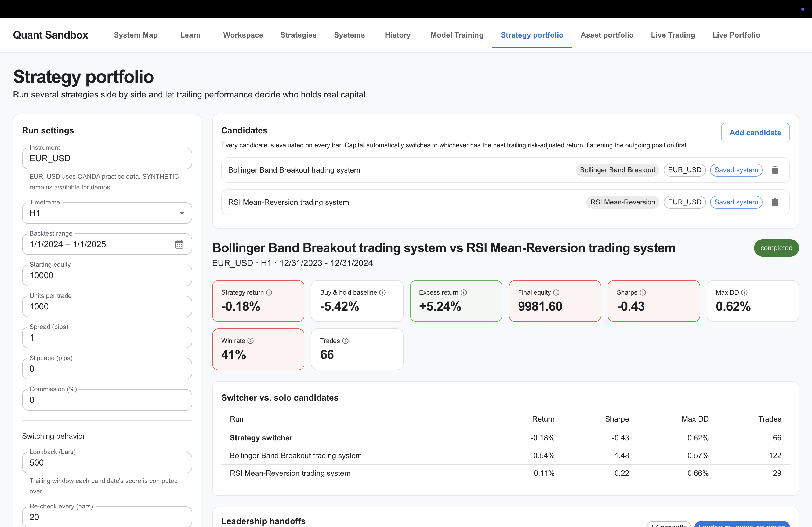Remove the RSI Mean-Reversion candidate via trash icon
812x527 pixels.
tap(775, 203)
